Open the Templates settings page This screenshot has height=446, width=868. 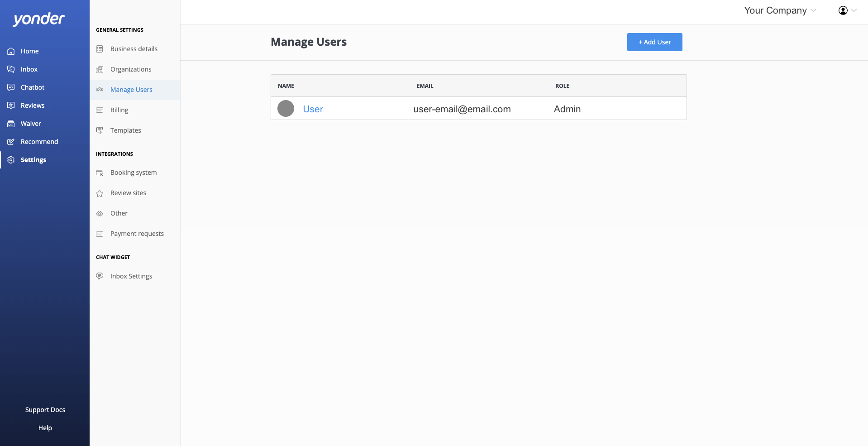pos(135,130)
